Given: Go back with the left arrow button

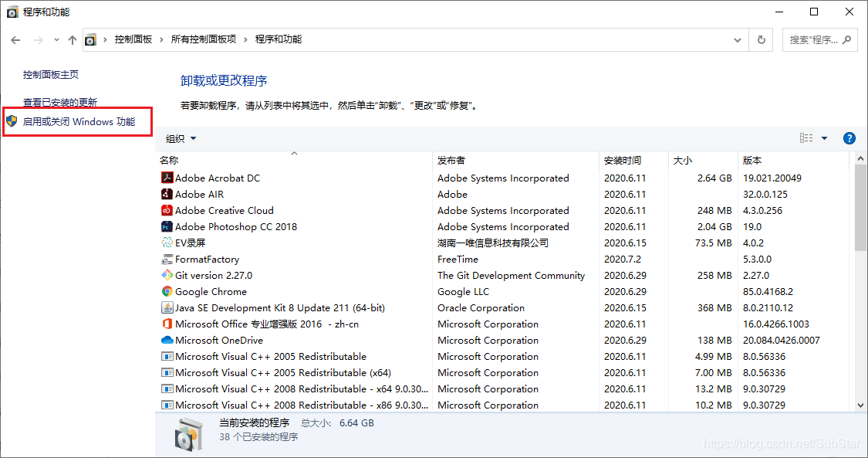Looking at the screenshot, I should [15, 40].
